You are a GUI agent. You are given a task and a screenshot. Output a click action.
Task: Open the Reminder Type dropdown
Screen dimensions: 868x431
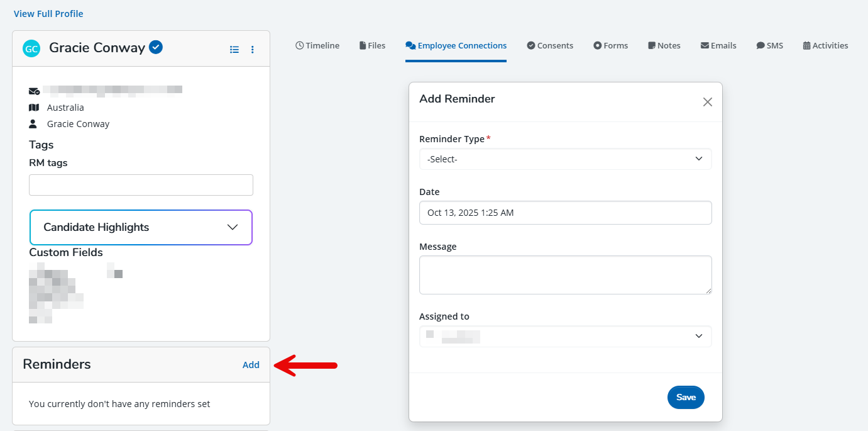[565, 159]
